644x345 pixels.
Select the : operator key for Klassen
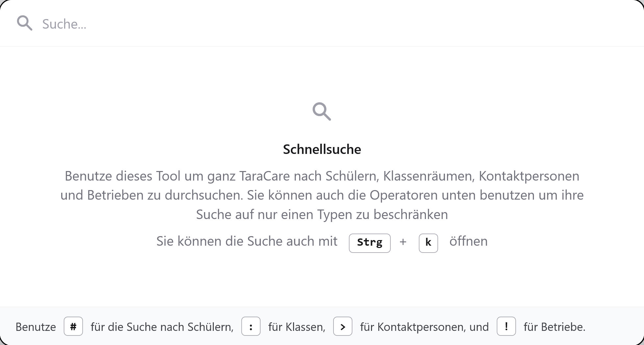coord(251,326)
